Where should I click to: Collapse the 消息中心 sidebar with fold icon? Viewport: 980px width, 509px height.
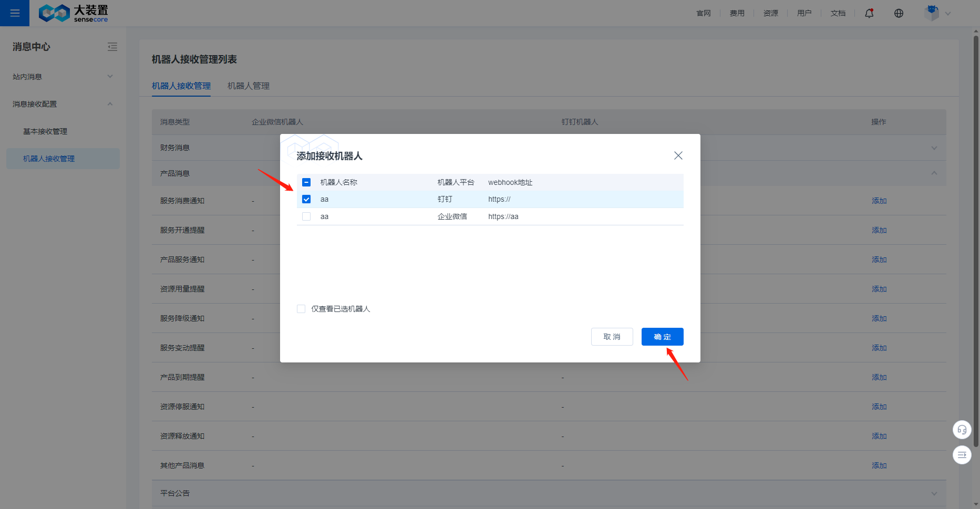point(112,47)
